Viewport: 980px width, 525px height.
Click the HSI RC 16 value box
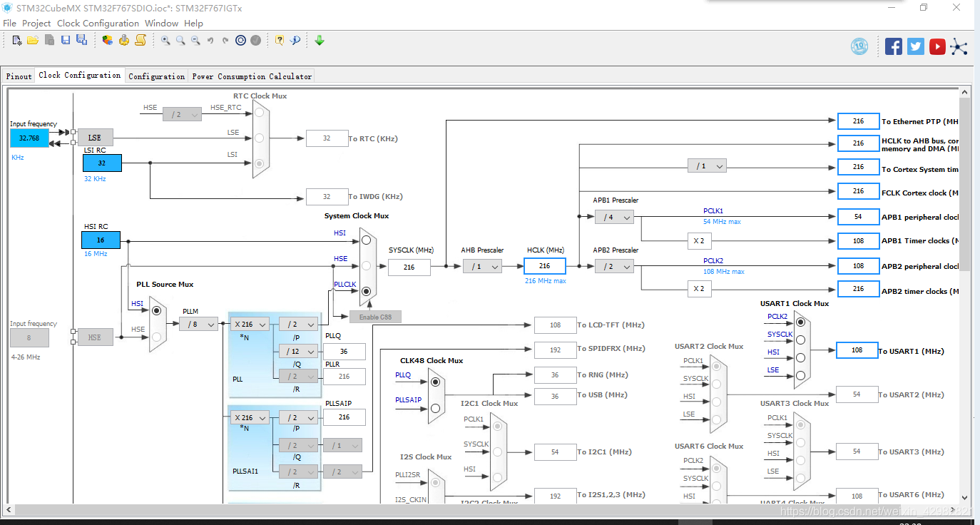[x=101, y=240]
